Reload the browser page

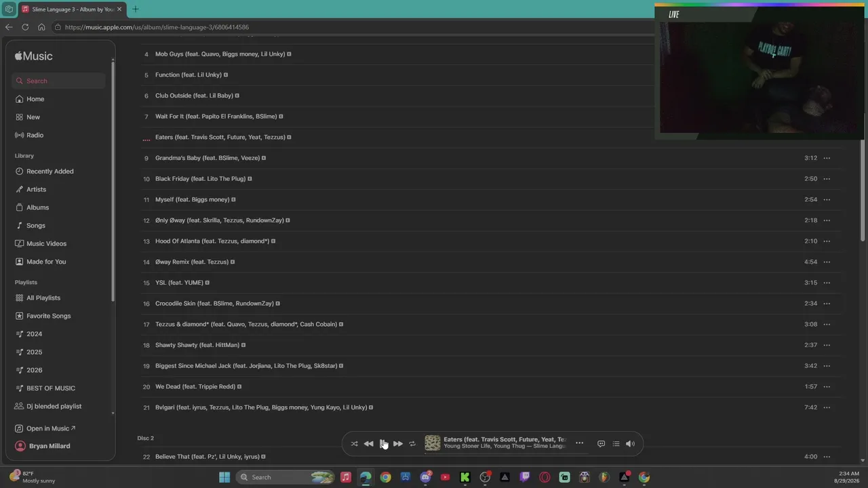pos(25,27)
